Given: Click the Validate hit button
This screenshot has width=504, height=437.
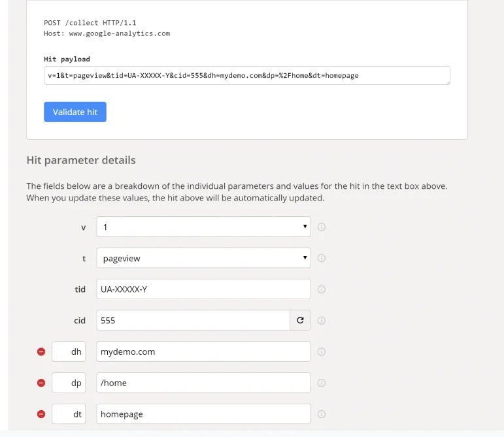Looking at the screenshot, I should tap(75, 112).
